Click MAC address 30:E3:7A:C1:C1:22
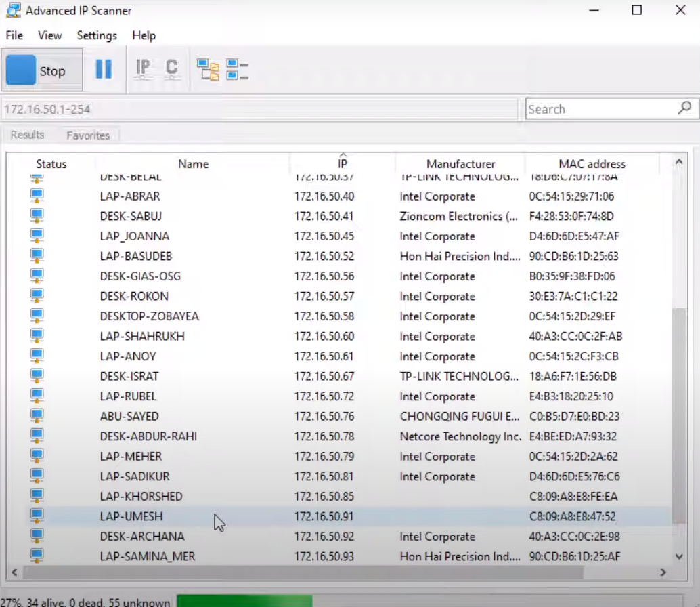Image resolution: width=700 pixels, height=607 pixels. [573, 296]
